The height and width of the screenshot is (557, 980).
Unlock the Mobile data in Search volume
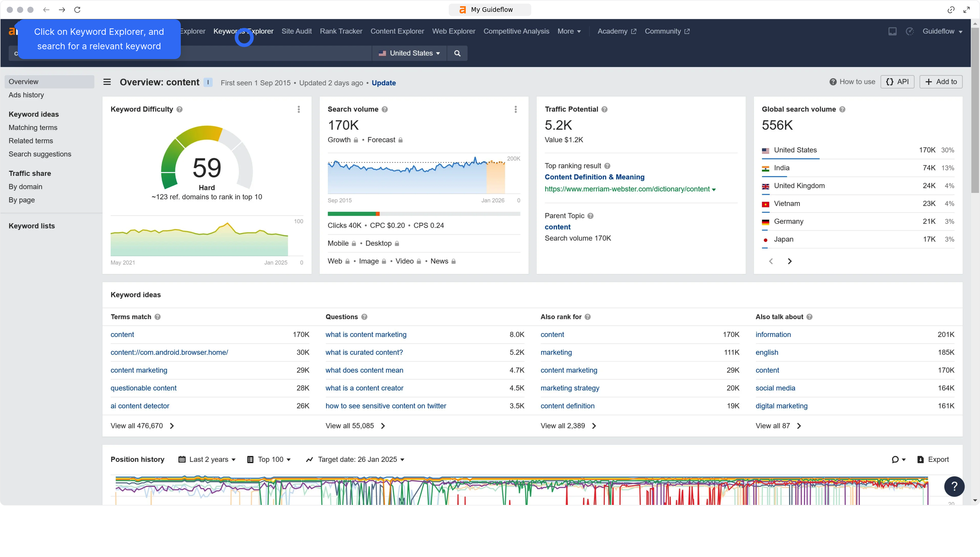point(353,243)
